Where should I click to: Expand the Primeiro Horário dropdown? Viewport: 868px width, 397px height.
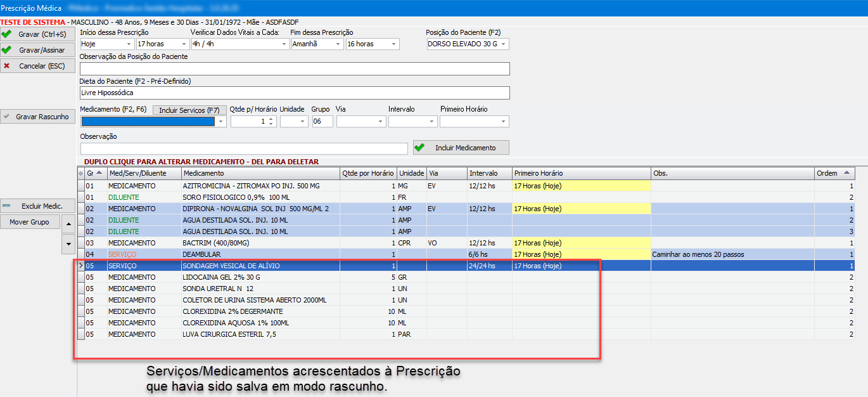(x=503, y=121)
